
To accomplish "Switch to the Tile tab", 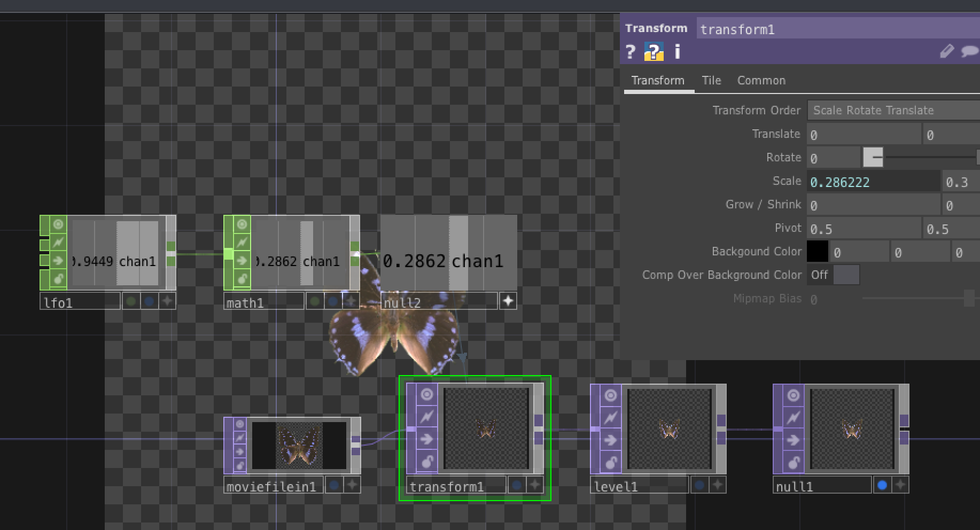I will 711,81.
